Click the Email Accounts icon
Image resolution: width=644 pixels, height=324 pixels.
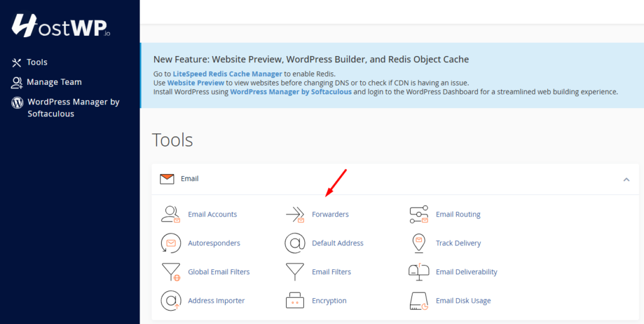tap(170, 215)
